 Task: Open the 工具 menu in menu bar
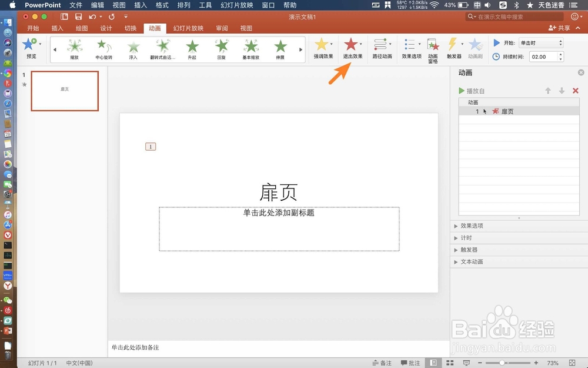[x=205, y=5]
